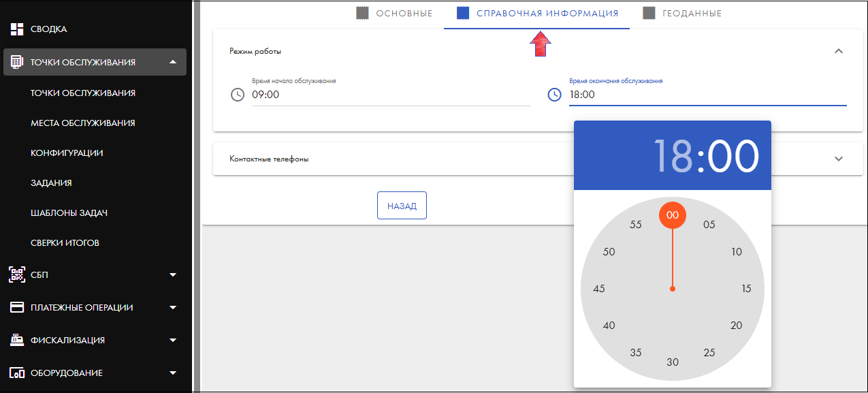
Task: Click the Контактные телефоны panel title
Action: (x=269, y=159)
